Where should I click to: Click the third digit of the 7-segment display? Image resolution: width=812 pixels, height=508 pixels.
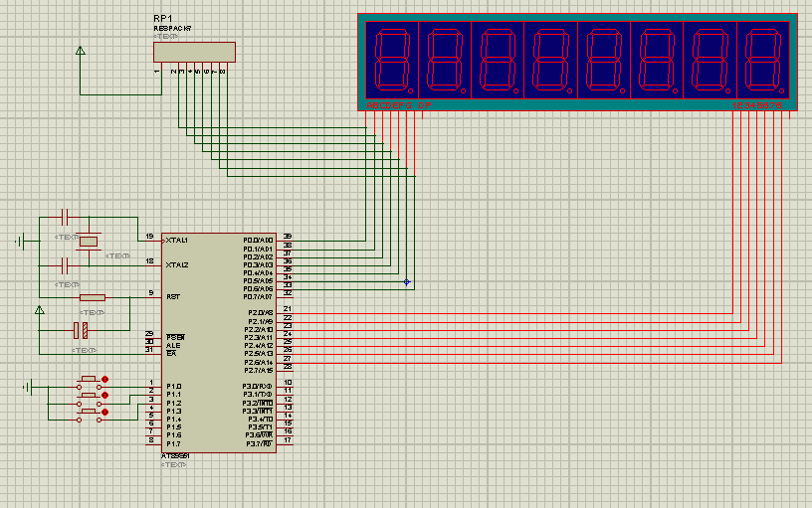coord(498,60)
